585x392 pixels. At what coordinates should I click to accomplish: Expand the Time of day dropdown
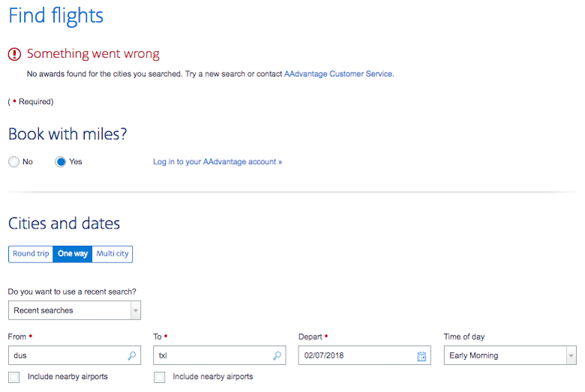coord(510,355)
